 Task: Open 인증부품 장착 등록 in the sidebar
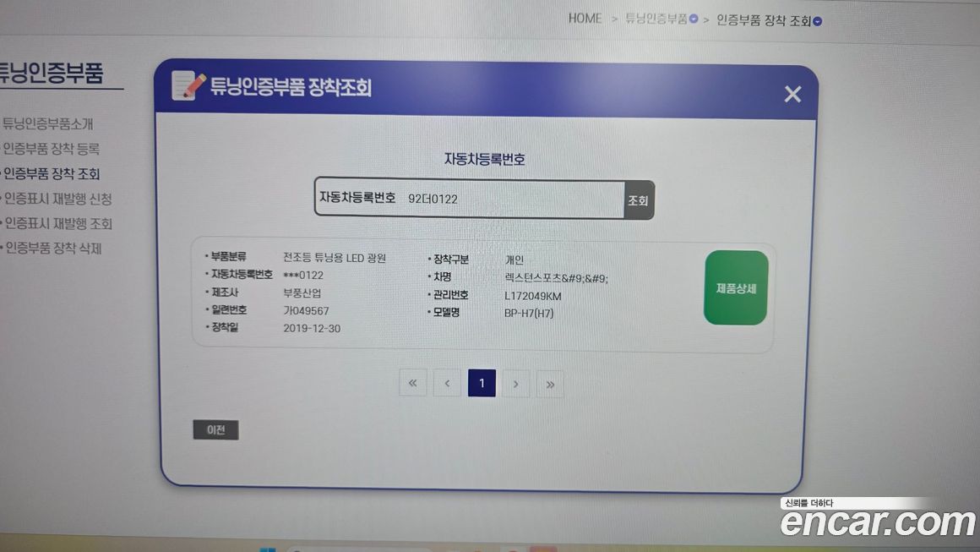[51, 149]
